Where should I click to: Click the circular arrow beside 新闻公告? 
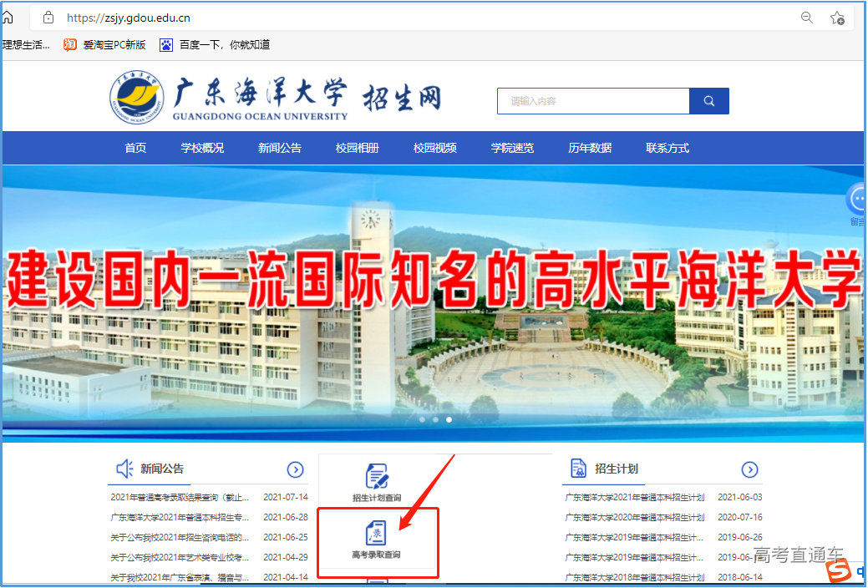[x=296, y=469]
